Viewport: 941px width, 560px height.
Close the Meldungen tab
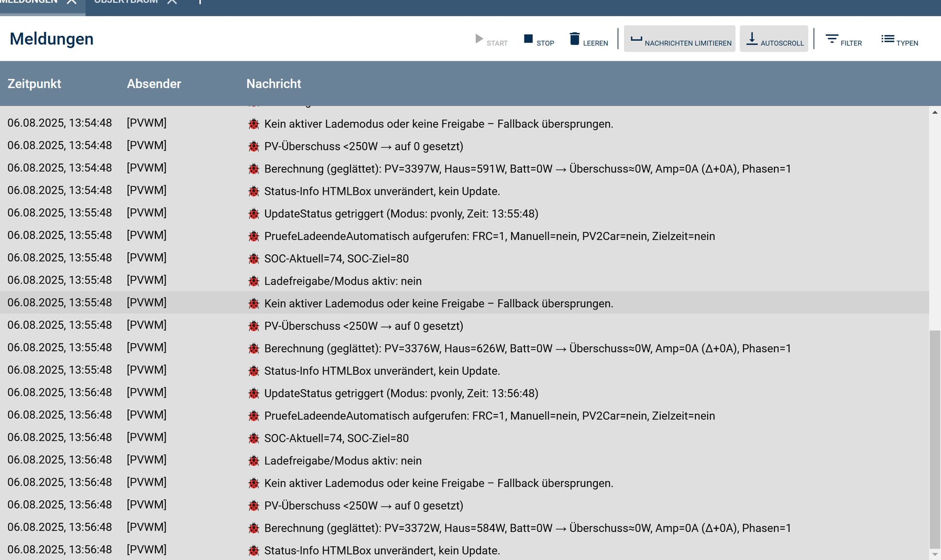pyautogui.click(x=72, y=2)
